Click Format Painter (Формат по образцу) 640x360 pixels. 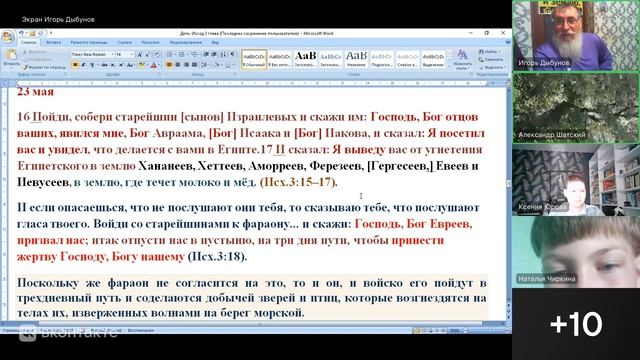click(x=44, y=67)
